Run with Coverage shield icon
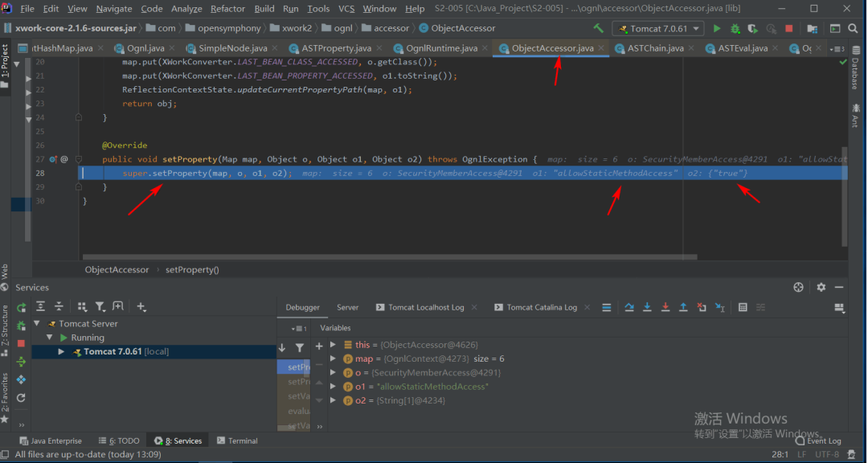868x463 pixels. pos(752,29)
